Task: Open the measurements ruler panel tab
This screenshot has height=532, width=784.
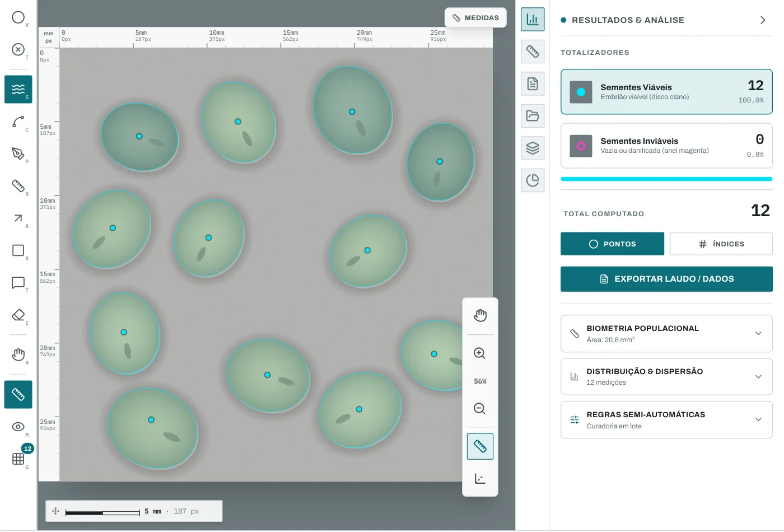Action: pyautogui.click(x=533, y=52)
